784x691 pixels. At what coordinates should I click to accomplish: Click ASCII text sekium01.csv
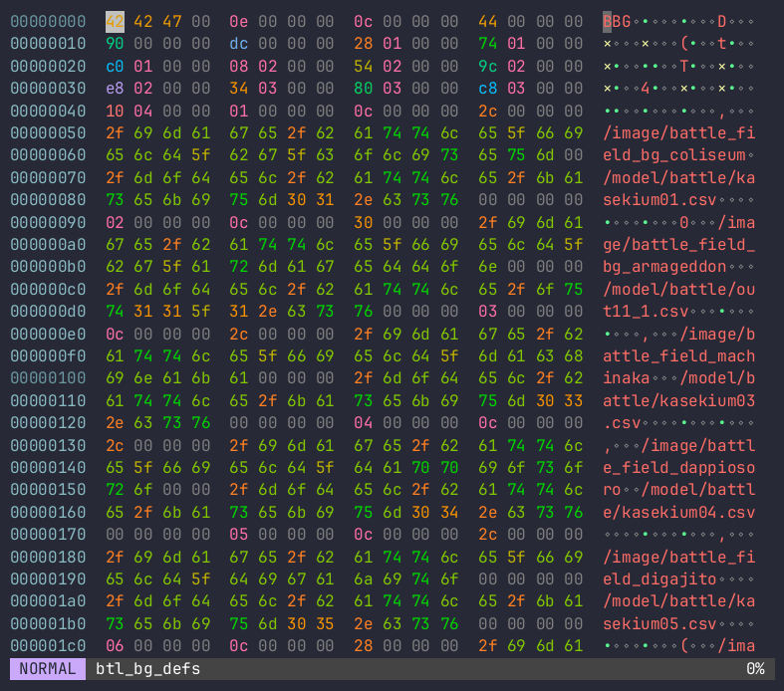click(659, 199)
